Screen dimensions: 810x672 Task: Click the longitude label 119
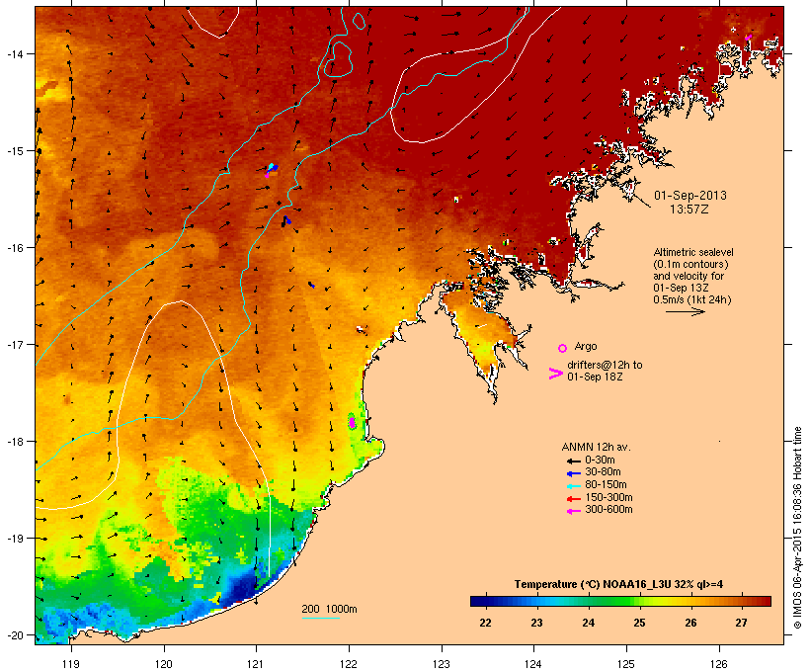coord(71,664)
